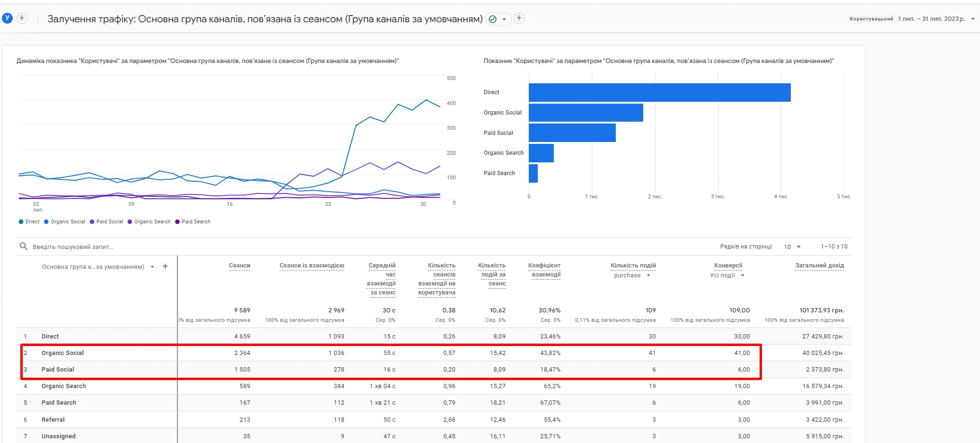Sort by 'Загальний дохід' column header
This screenshot has width=980, height=443.
click(x=820, y=266)
